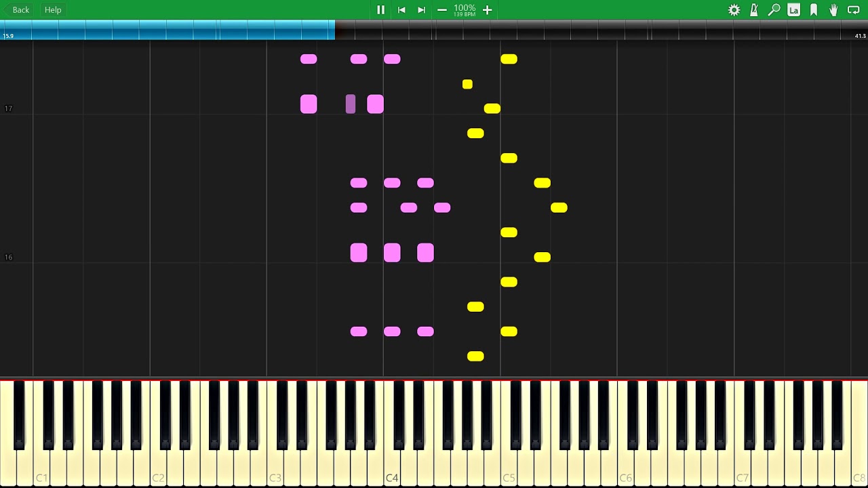Open the hands selection icon

[x=833, y=9]
